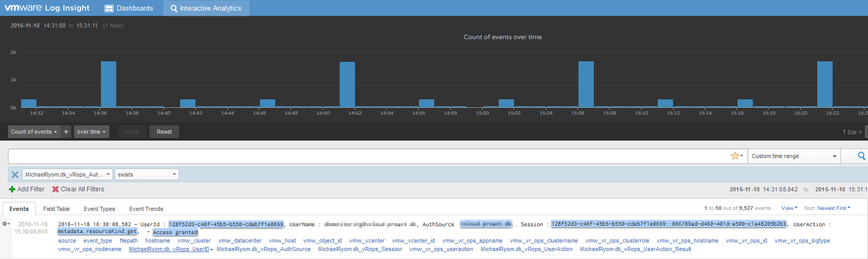868x259 pixels.
Task: Click the event_type field link
Action: pyautogui.click(x=98, y=241)
